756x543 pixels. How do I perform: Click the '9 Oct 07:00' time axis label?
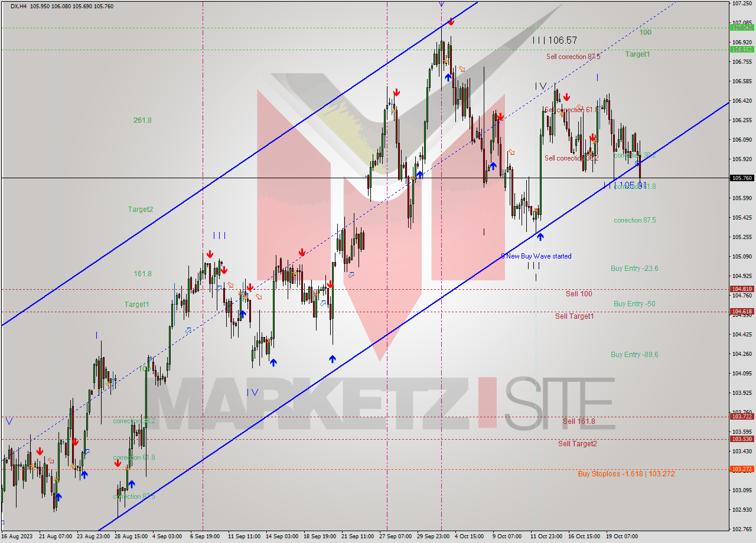[x=507, y=537]
